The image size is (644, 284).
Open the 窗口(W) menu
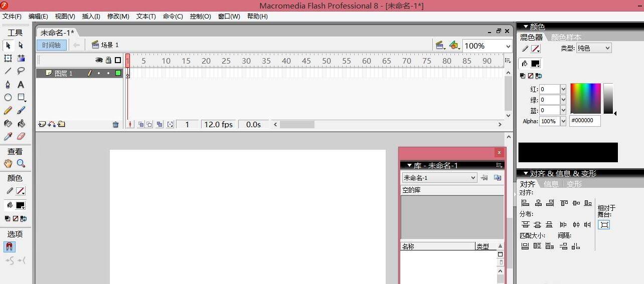tap(229, 16)
